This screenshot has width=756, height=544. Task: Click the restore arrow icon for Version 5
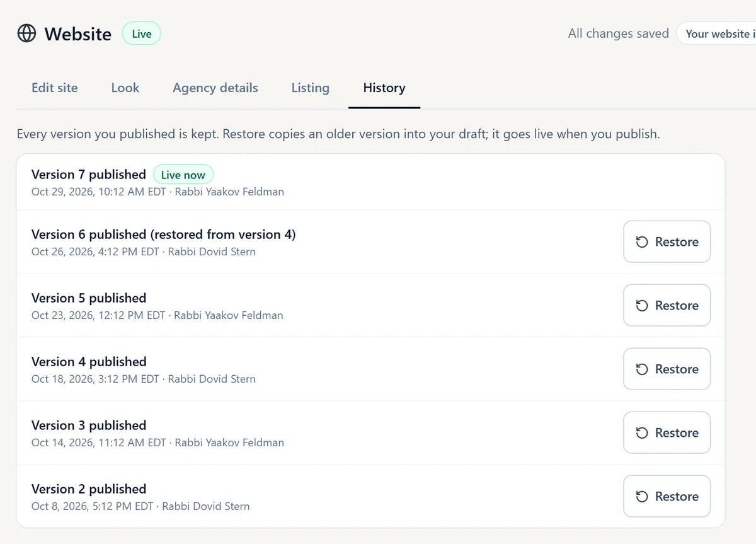(x=642, y=306)
